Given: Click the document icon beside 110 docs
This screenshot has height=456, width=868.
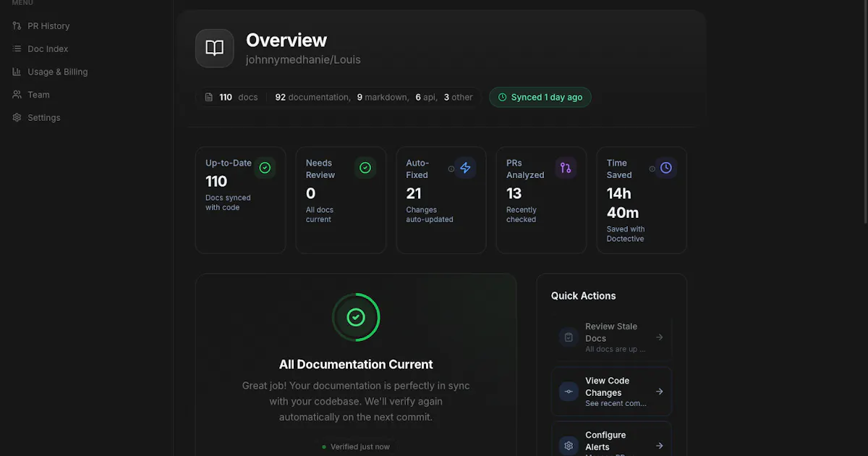Looking at the screenshot, I should click(209, 97).
